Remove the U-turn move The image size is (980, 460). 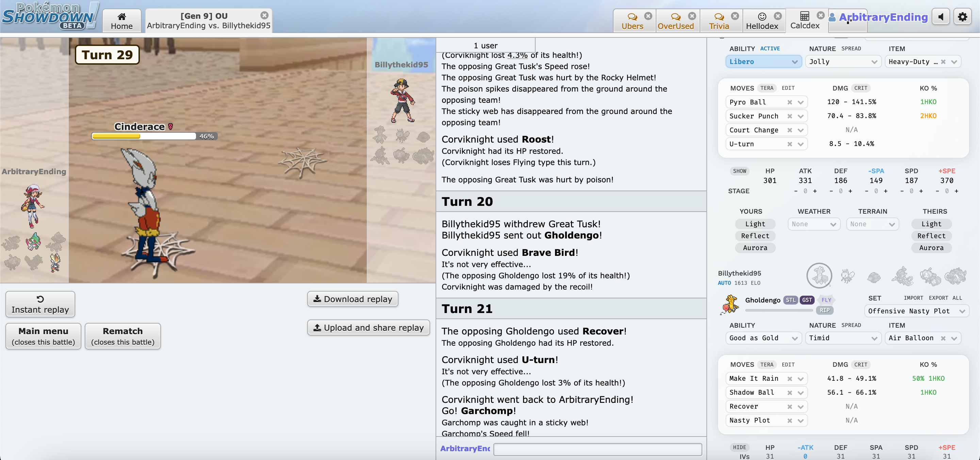click(x=790, y=144)
